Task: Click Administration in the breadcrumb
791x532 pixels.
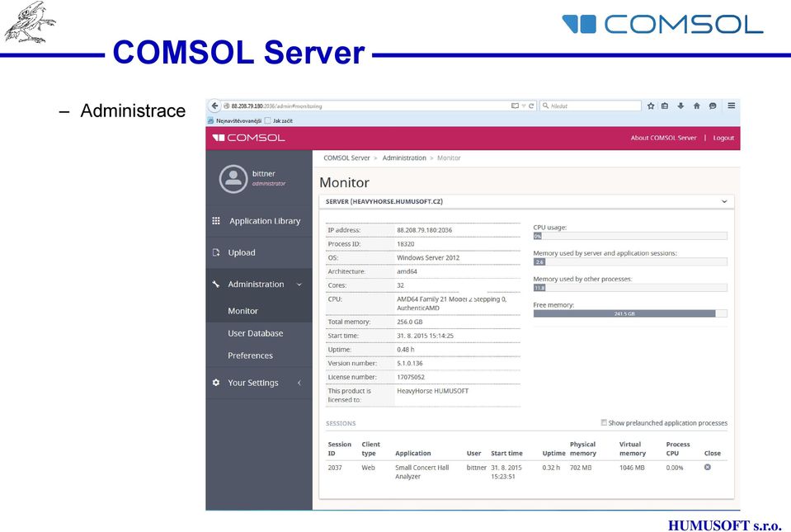Action: click(x=404, y=158)
